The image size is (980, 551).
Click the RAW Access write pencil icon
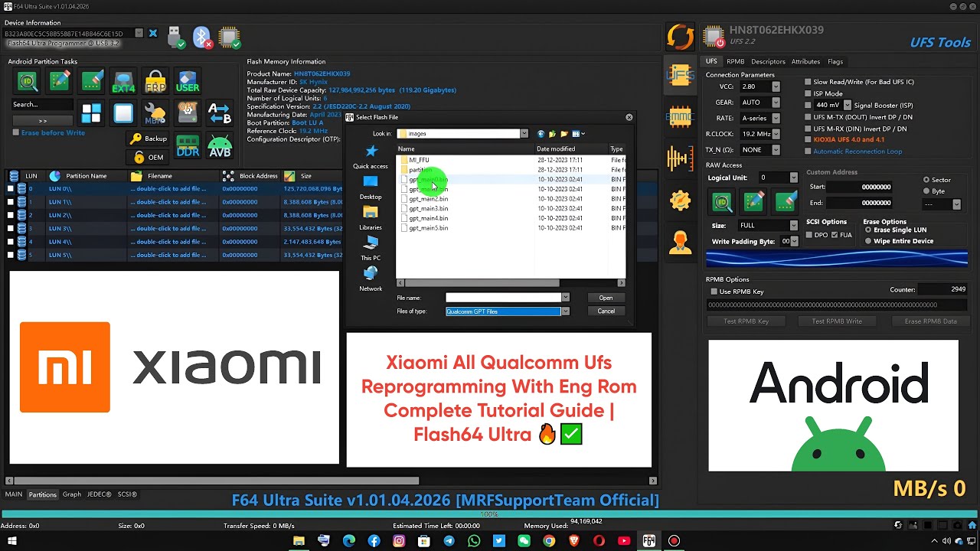coord(754,201)
